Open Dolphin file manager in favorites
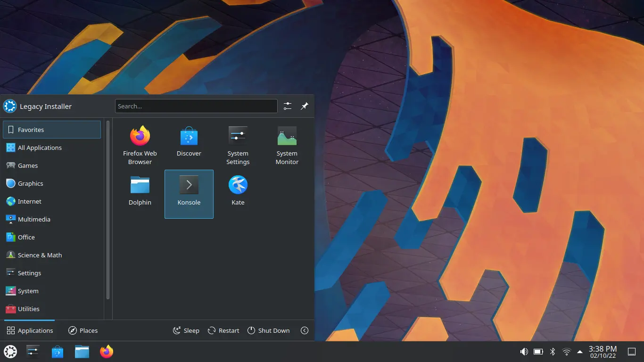 (x=140, y=194)
